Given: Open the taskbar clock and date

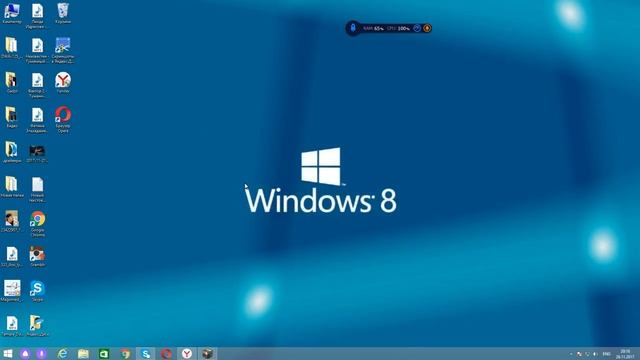Looking at the screenshot, I should click(625, 354).
